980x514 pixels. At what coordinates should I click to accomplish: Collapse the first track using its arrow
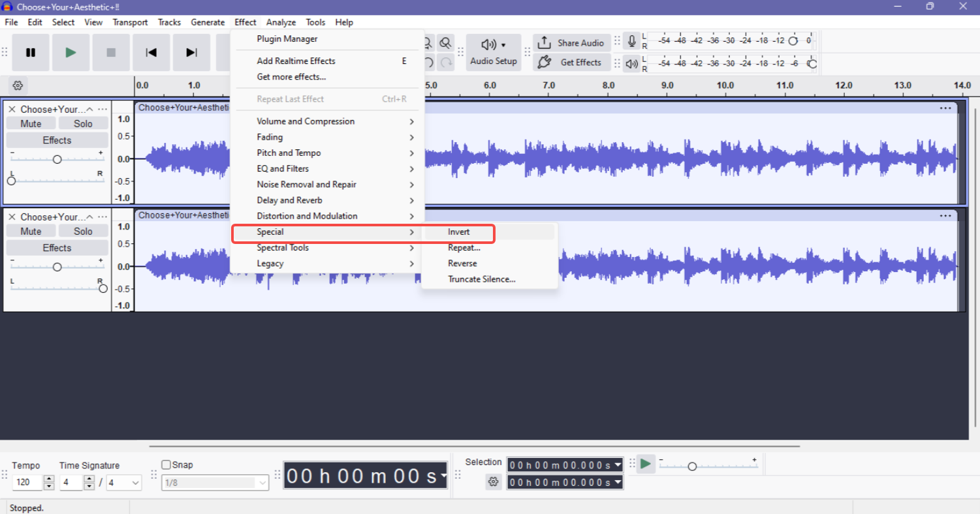[89, 110]
